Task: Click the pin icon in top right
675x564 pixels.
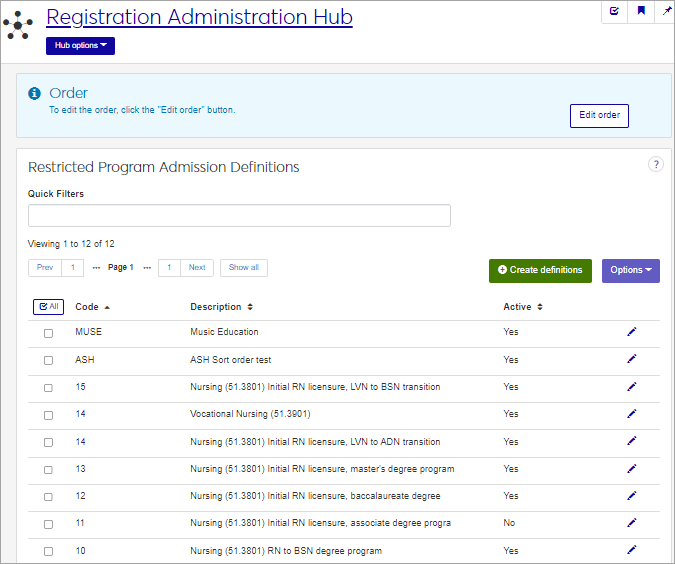Action: tap(667, 11)
